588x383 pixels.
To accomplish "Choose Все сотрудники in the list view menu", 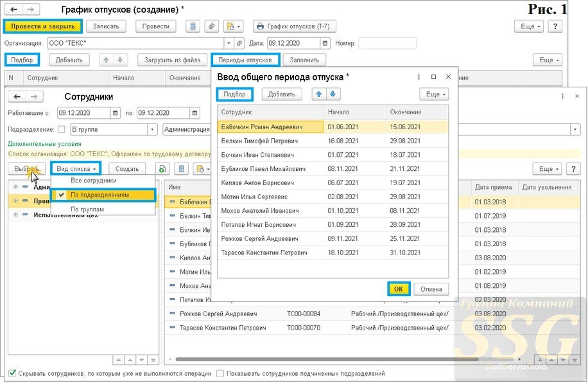I will click(94, 181).
